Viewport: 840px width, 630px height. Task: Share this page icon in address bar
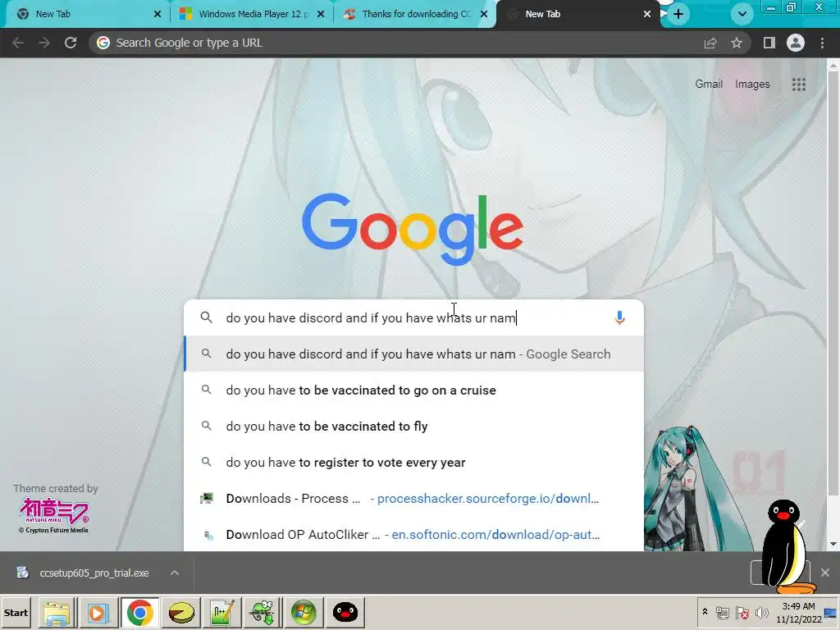[710, 43]
